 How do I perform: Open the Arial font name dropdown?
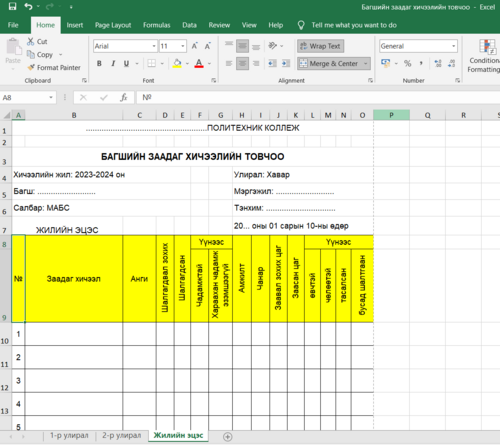(x=154, y=46)
